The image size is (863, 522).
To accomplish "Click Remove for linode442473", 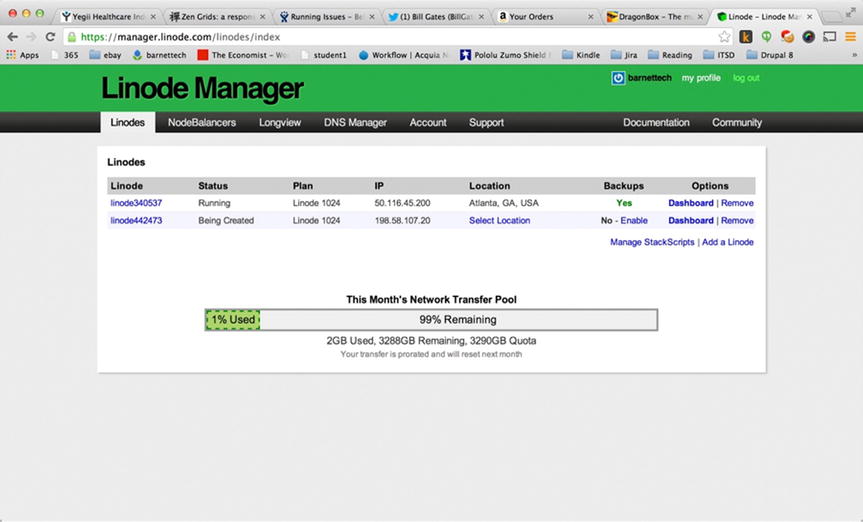I will coord(737,221).
